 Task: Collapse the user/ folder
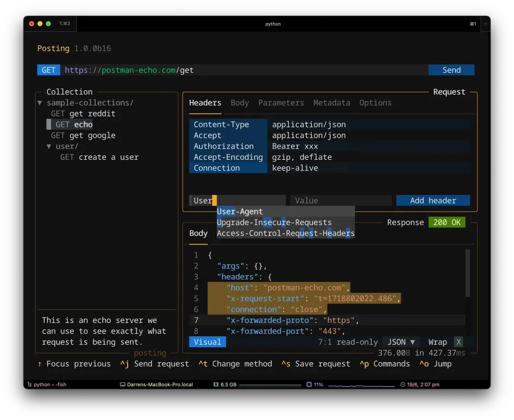(x=49, y=147)
